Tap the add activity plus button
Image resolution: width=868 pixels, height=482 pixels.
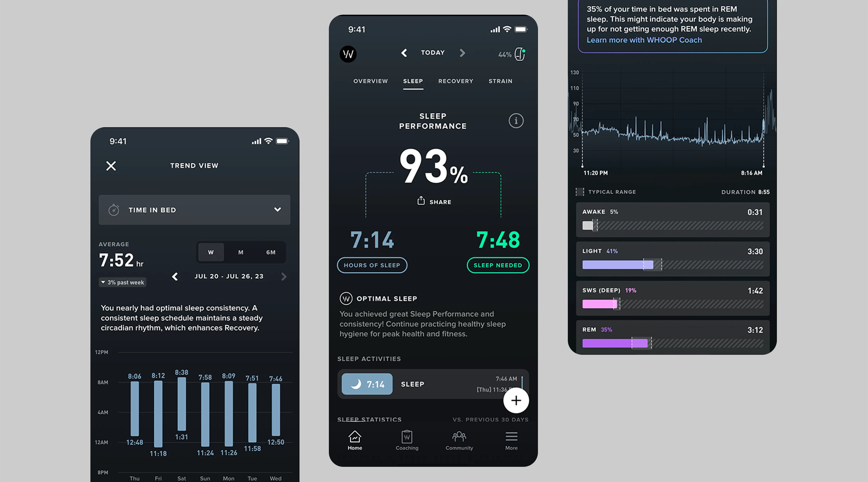515,400
